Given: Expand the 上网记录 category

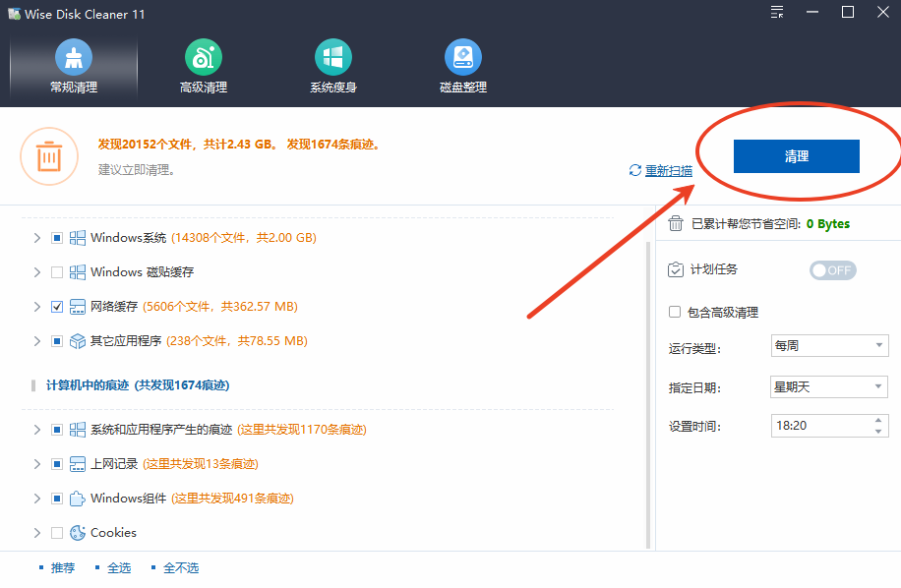Looking at the screenshot, I should click(37, 464).
